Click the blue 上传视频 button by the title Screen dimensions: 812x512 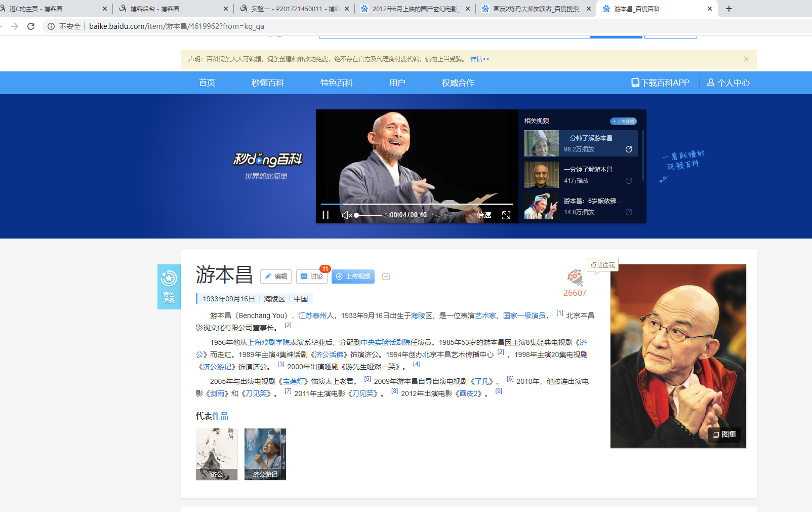[353, 277]
